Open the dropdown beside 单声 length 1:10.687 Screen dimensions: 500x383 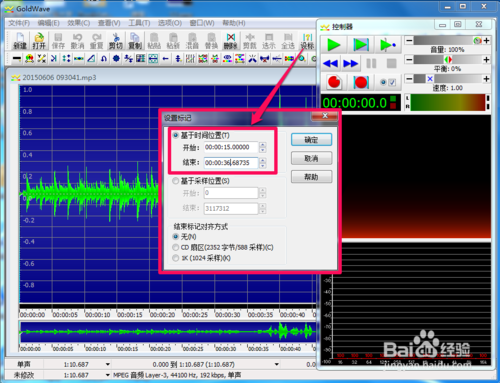pyautogui.click(x=108, y=364)
